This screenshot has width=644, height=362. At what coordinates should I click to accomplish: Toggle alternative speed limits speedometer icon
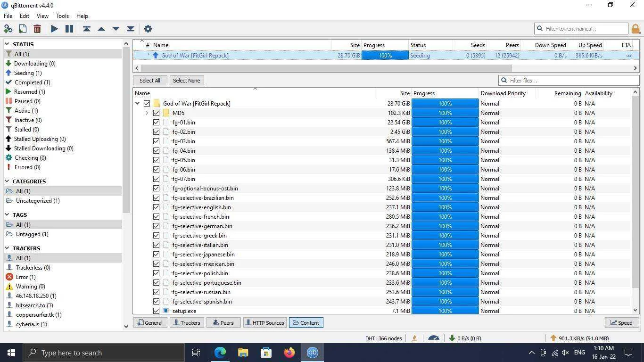coord(434,338)
